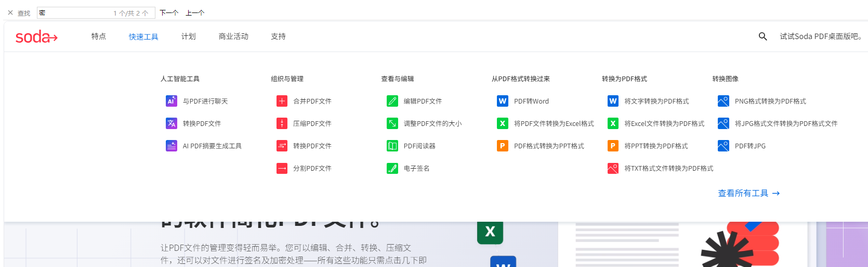Click the Soda logo
868x267 pixels.
tap(36, 37)
